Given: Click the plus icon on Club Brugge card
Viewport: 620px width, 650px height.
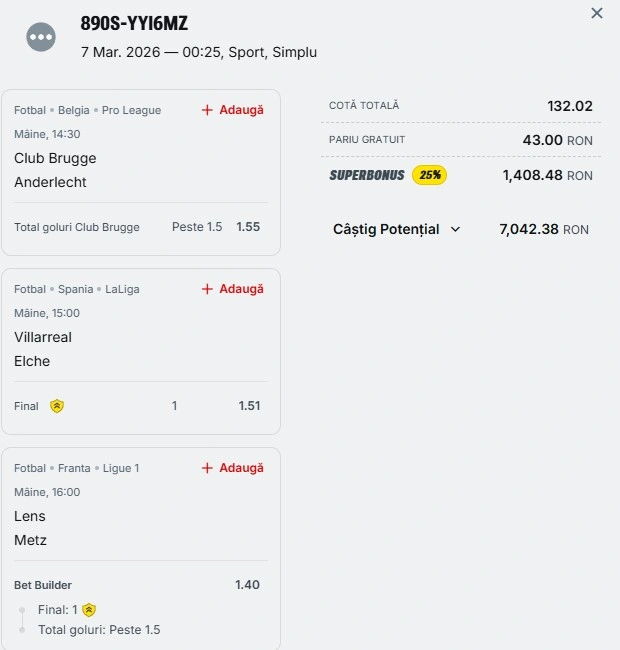Looking at the screenshot, I should pyautogui.click(x=208, y=110).
